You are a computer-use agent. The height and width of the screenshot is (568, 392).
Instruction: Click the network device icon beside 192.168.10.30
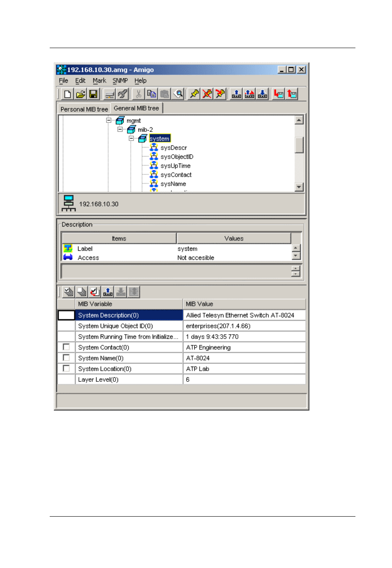point(69,203)
